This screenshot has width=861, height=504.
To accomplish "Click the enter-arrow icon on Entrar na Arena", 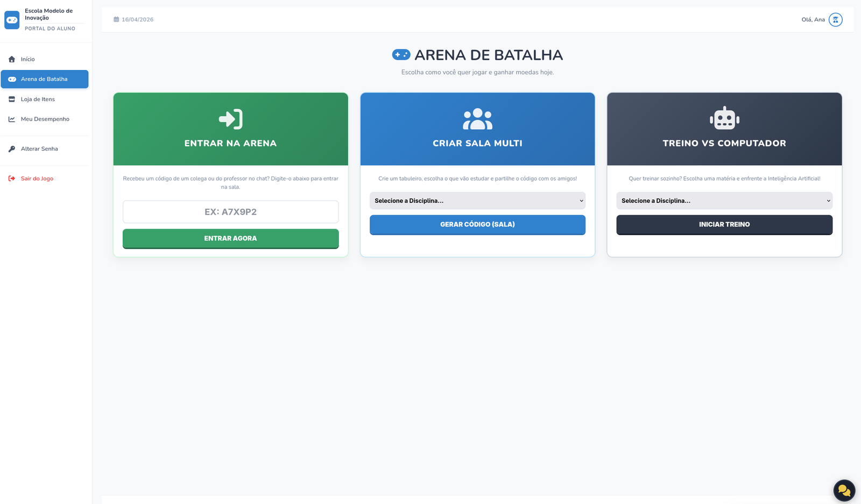I will point(230,119).
